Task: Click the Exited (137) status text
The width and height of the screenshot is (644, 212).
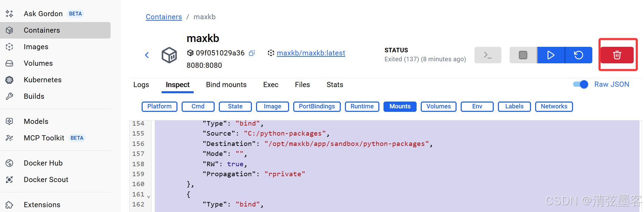Action: 425,59
